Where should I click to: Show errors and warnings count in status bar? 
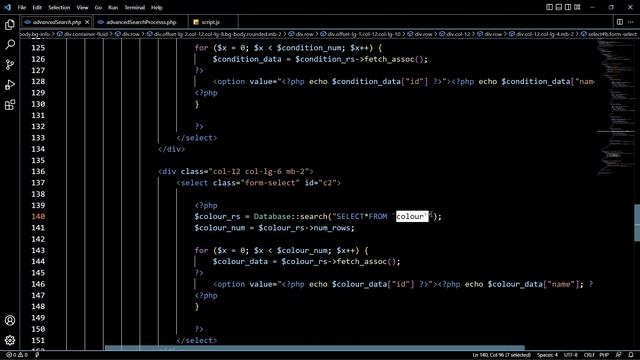(17, 355)
